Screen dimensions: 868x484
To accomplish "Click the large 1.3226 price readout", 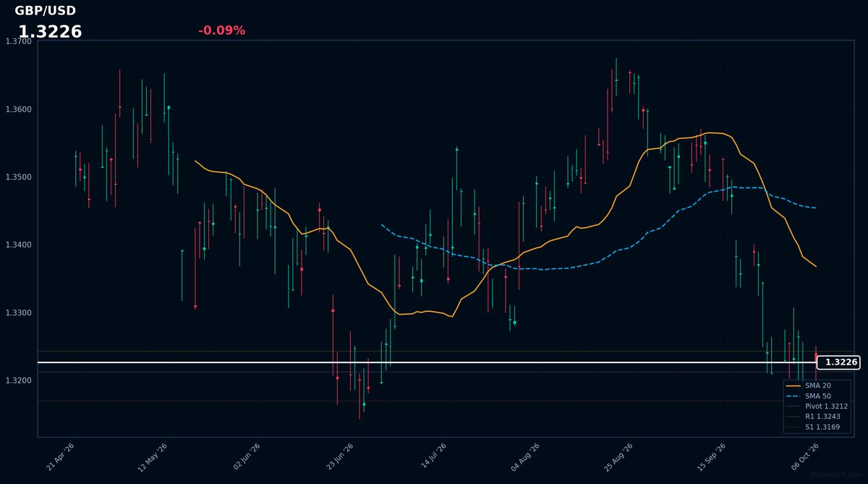I will click(x=50, y=32).
